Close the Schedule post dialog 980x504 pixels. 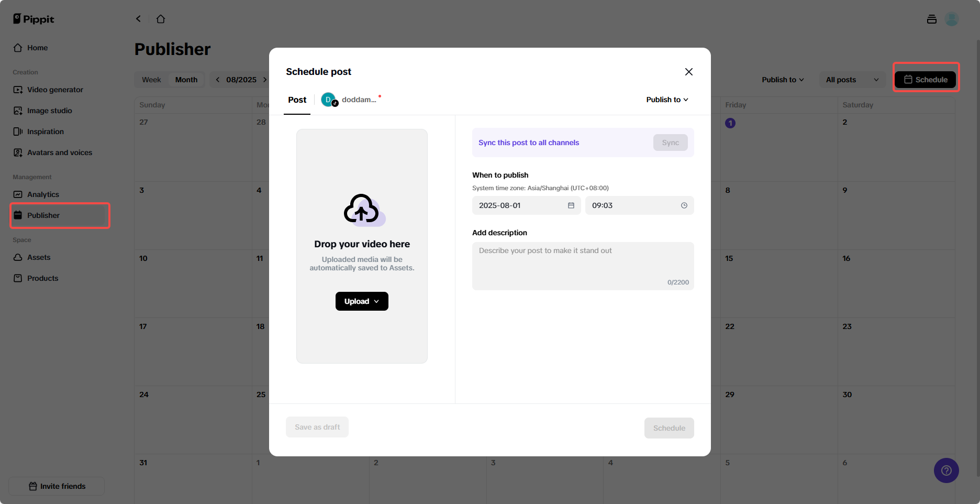pyautogui.click(x=689, y=72)
